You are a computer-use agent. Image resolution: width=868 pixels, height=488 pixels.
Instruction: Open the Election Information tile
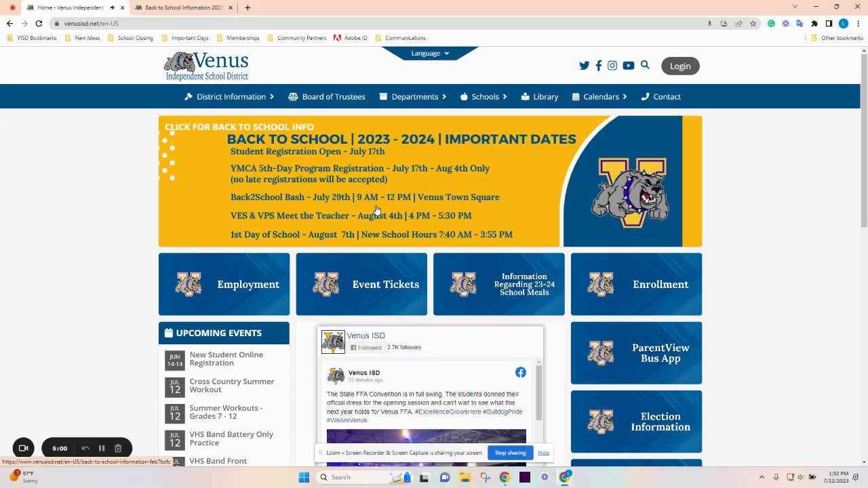636,422
